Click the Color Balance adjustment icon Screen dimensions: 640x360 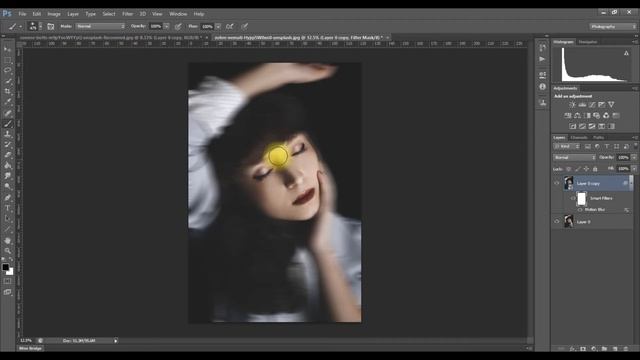coord(577,116)
